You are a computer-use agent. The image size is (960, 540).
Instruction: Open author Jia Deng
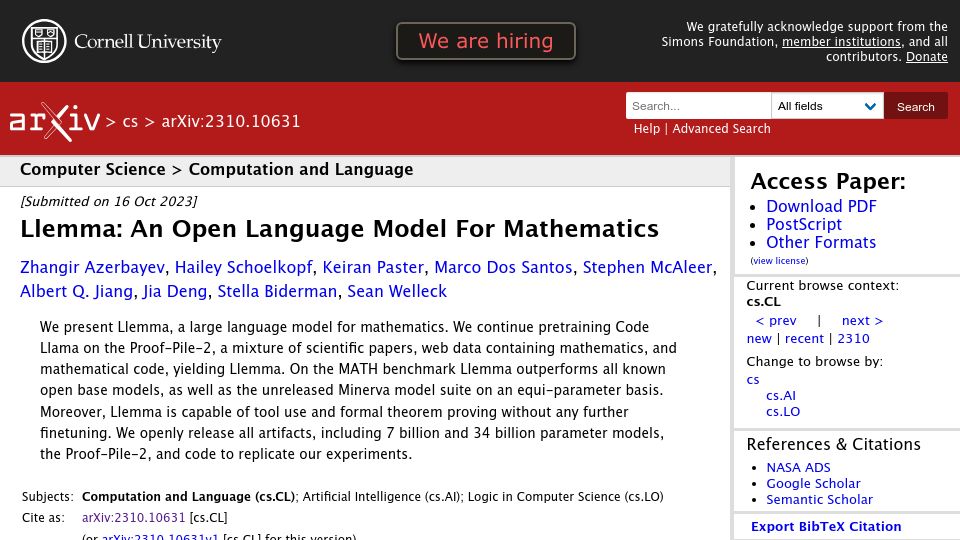point(175,291)
